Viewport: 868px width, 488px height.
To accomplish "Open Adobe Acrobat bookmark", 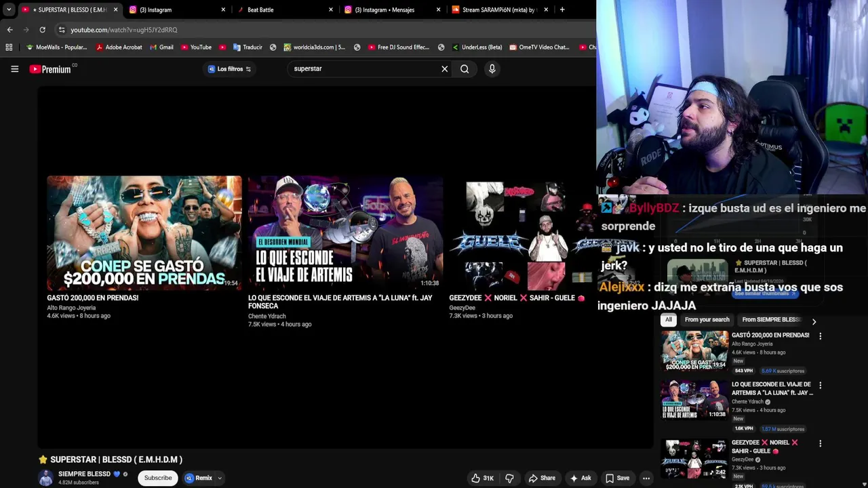I will click(x=119, y=47).
